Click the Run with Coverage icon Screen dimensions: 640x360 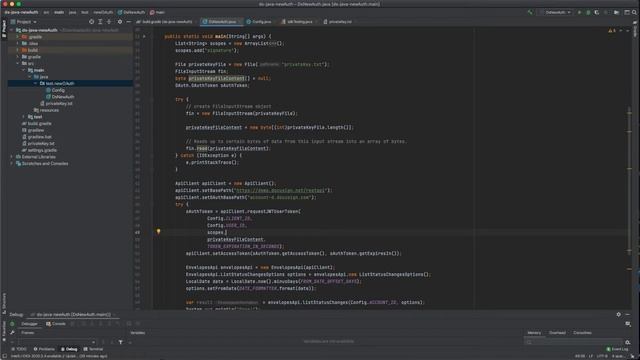tap(597, 12)
